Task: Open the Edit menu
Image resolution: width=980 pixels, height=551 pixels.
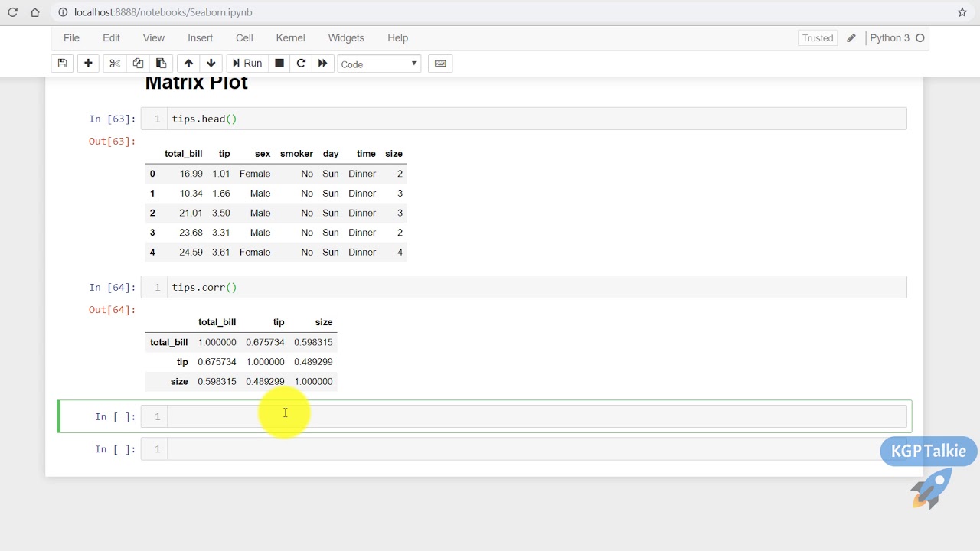Action: tap(111, 37)
